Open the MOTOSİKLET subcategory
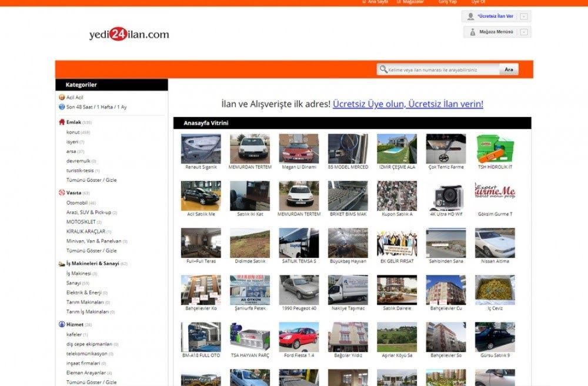The width and height of the screenshot is (588, 386). tap(81, 222)
